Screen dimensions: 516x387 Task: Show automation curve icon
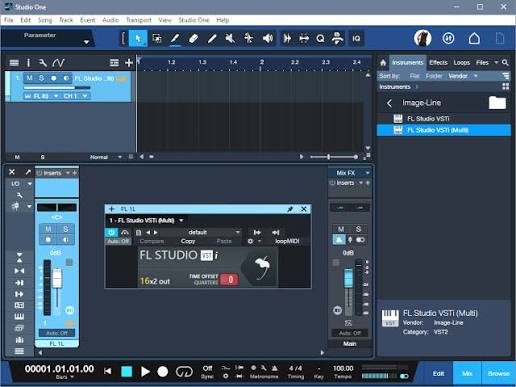pyautogui.click(x=58, y=63)
